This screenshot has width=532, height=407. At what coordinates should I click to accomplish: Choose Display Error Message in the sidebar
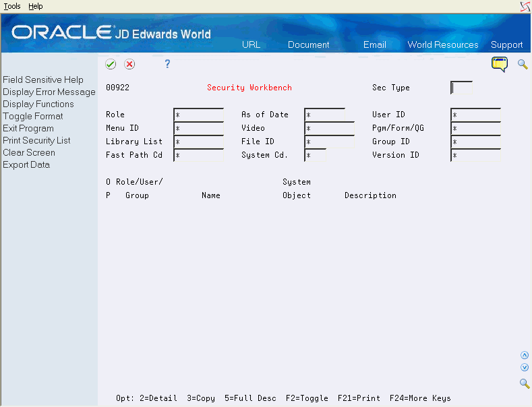(x=49, y=92)
